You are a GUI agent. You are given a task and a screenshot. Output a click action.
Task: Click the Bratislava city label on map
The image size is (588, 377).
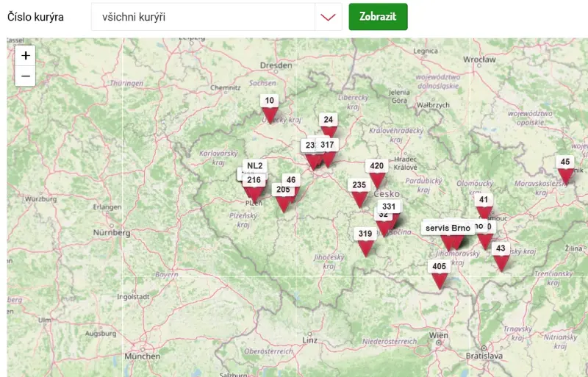tap(484, 355)
